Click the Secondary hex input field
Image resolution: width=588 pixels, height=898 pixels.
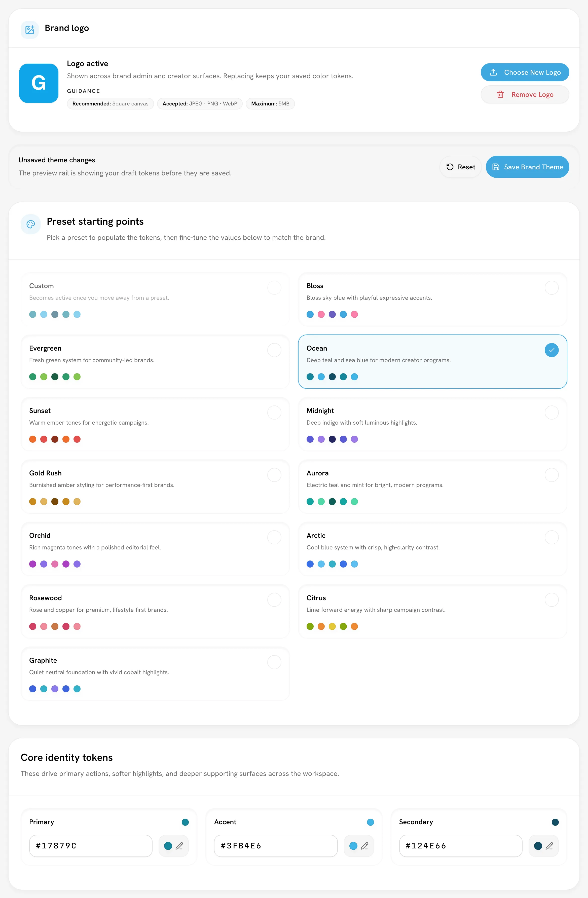461,846
